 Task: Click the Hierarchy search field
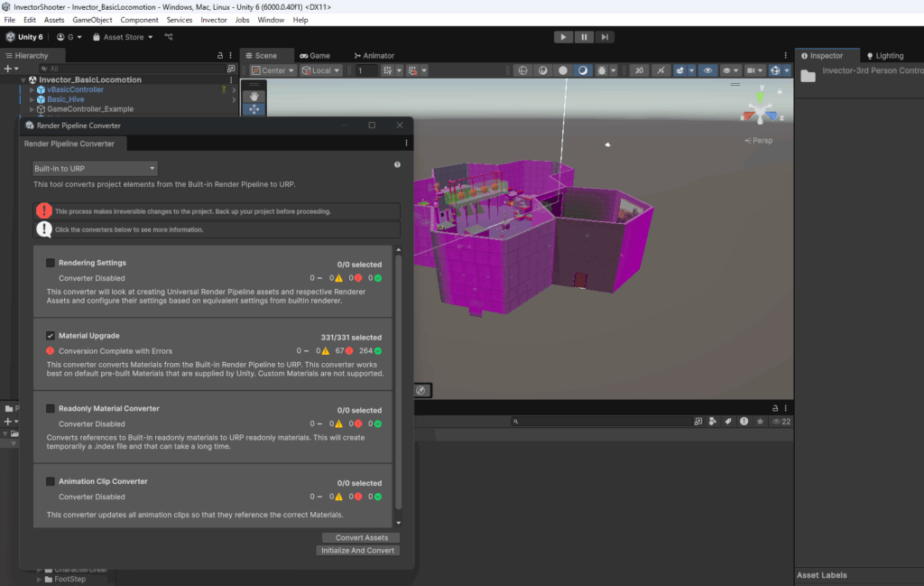coord(132,69)
